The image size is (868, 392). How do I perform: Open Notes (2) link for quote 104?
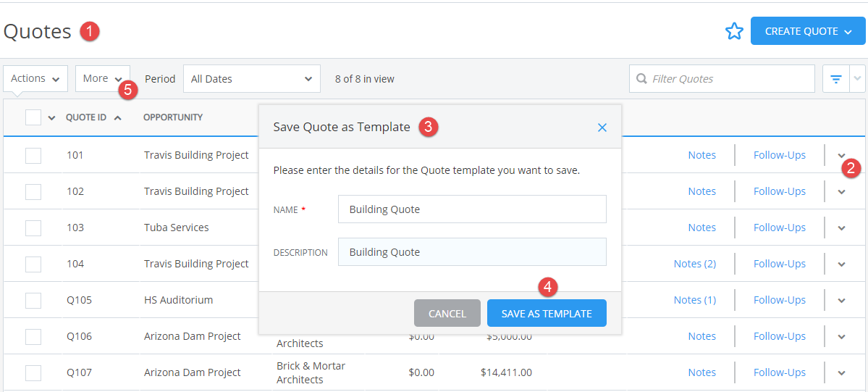[x=695, y=264]
